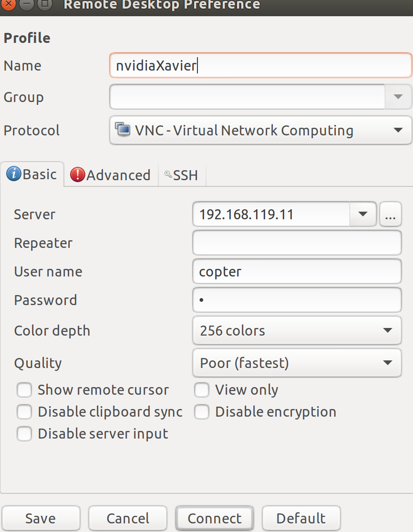This screenshot has width=413, height=532.
Task: Connect to the remote desktop
Action: pos(214,518)
